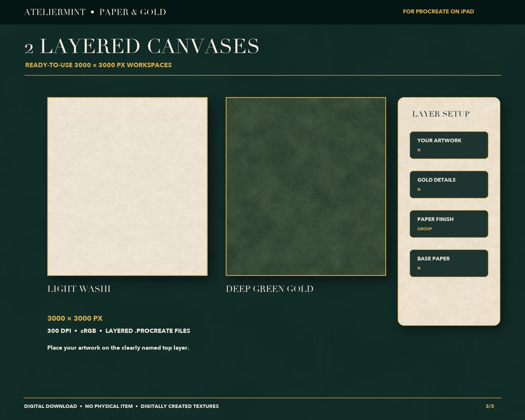Viewport: 525px width, 420px height.
Task: Click the "GROUP" label under Paper Finish
Action: tap(425, 229)
